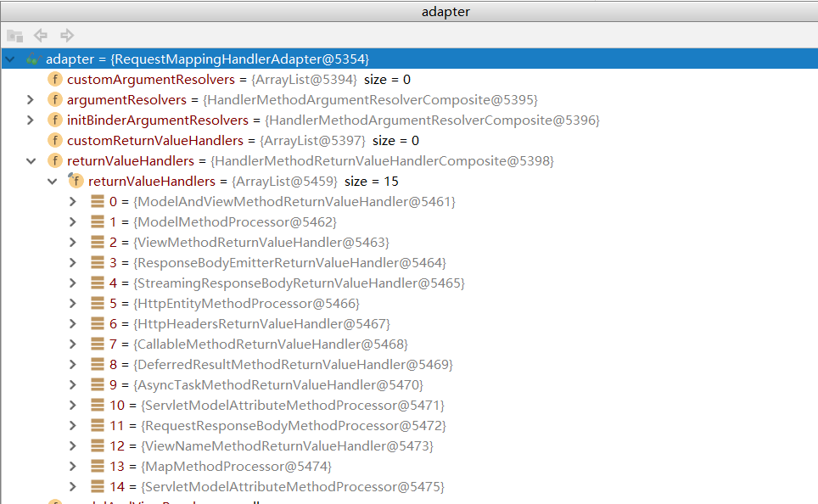Click the field icon of customArgumentResolvers
This screenshot has width=818, height=504.
pos(55,79)
